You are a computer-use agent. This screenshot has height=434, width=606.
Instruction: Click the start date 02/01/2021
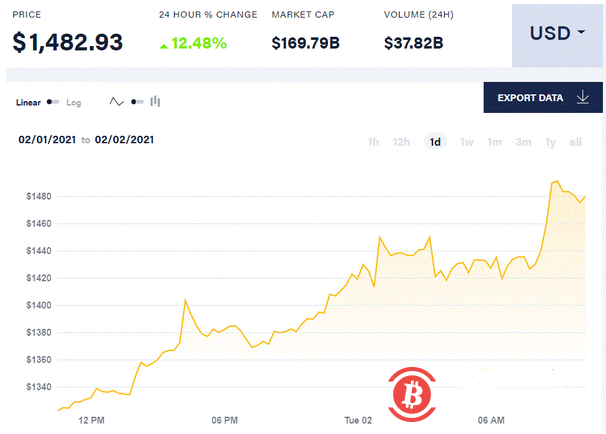(45, 141)
